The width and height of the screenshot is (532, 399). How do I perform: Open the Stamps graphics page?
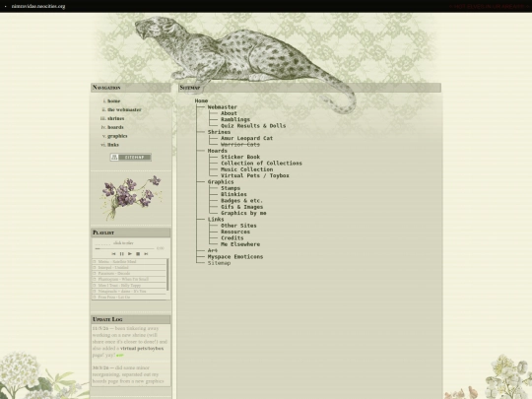(231, 188)
